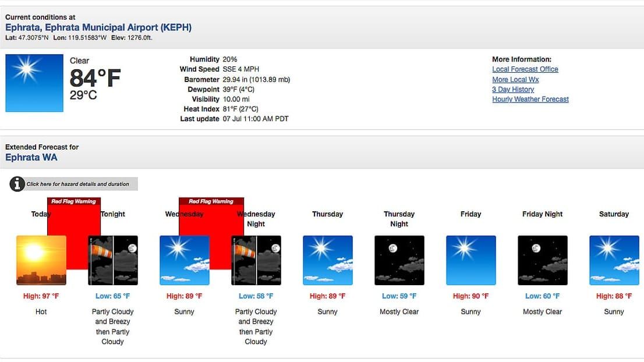644x362 pixels.
Task: Click the Humidity 20% value
Action: click(230, 59)
